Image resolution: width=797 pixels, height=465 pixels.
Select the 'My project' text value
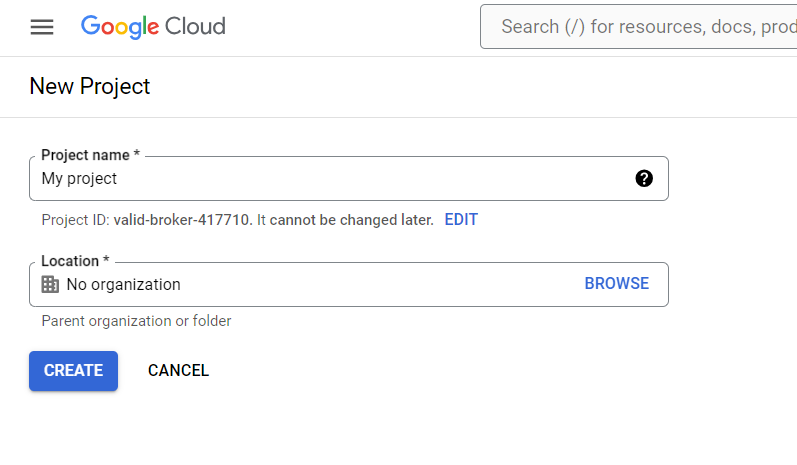click(x=79, y=179)
